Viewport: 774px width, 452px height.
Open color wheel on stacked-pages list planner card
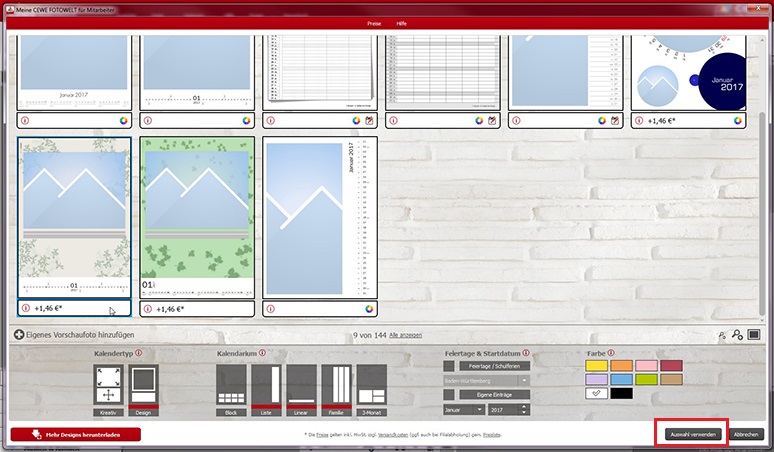point(356,120)
